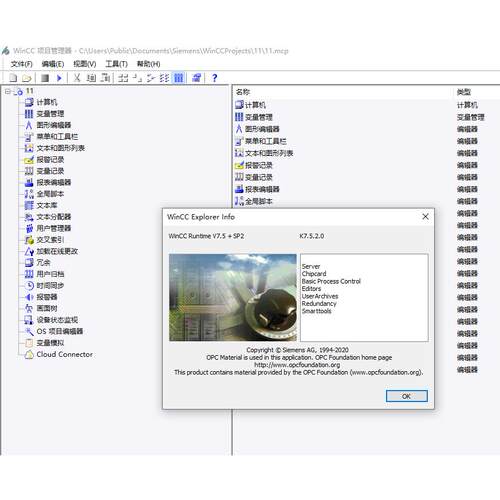The height and width of the screenshot is (500, 500).
Task: Select 计算机 row in the right list
Action: [x=255, y=105]
